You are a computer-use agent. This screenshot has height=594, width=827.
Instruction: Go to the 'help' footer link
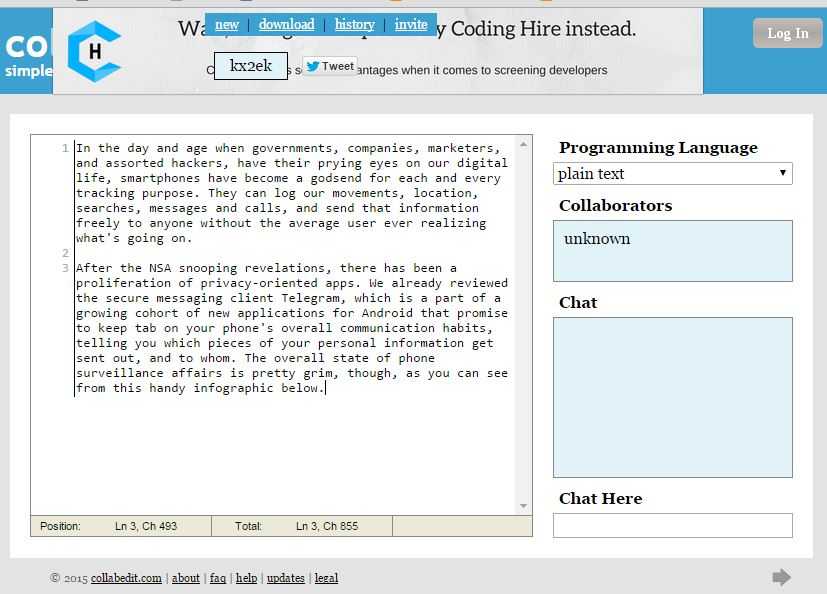246,578
